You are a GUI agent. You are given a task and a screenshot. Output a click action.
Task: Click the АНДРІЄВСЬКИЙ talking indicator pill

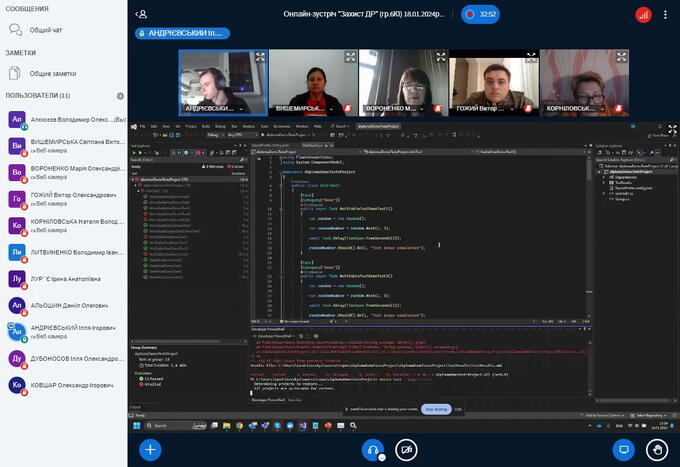(182, 33)
